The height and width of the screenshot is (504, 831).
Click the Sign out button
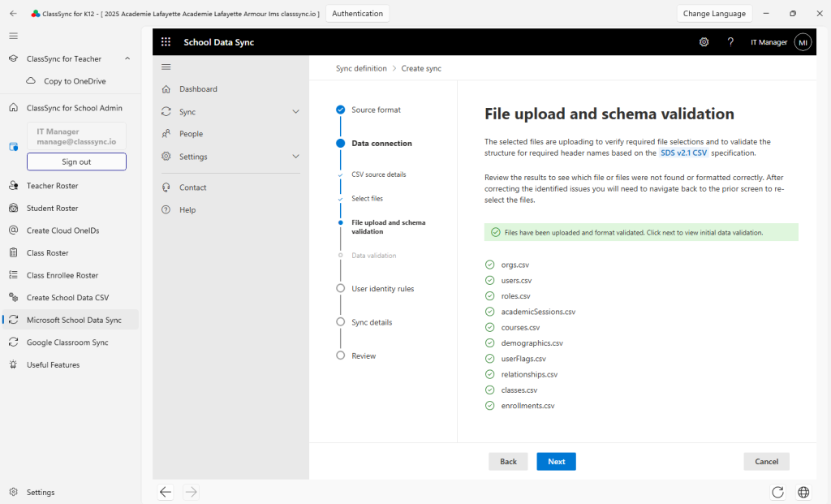(76, 162)
